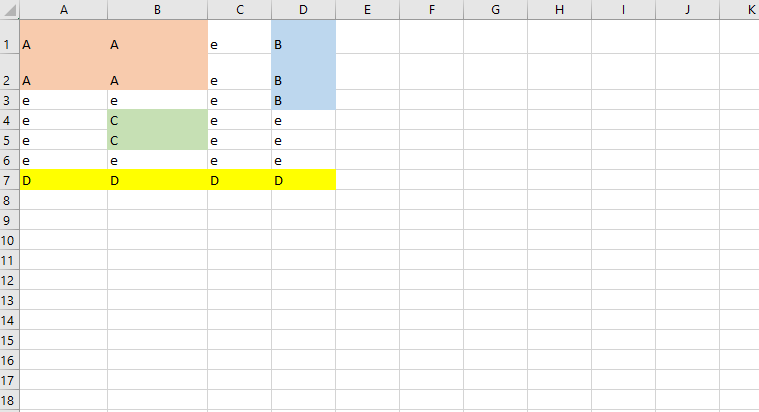Click yellow cell C7 containing D
Image resolution: width=759 pixels, height=412 pixels.
pos(239,180)
